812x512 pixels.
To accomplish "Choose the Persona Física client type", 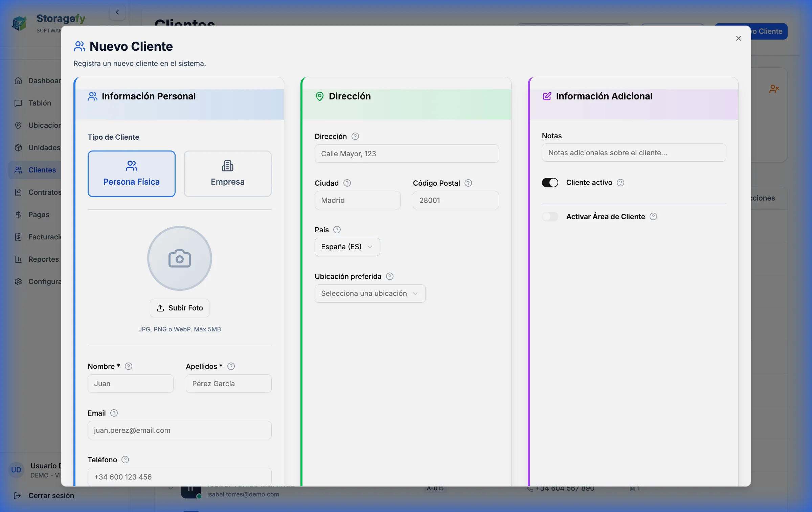I will (x=131, y=174).
